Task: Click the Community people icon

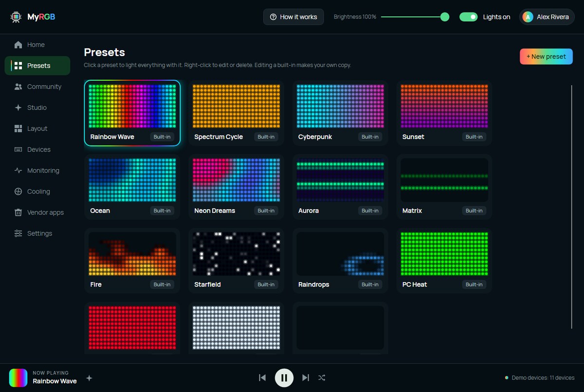Action: pos(18,87)
